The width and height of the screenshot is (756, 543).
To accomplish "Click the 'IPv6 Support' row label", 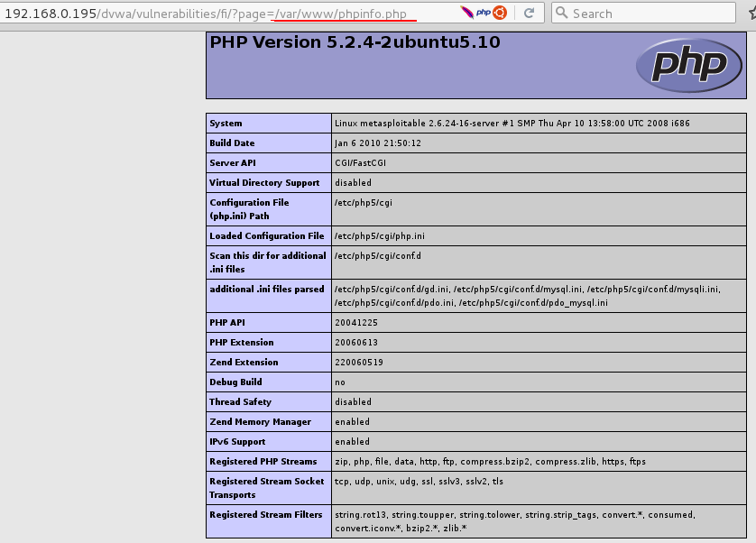I will tap(237, 441).
